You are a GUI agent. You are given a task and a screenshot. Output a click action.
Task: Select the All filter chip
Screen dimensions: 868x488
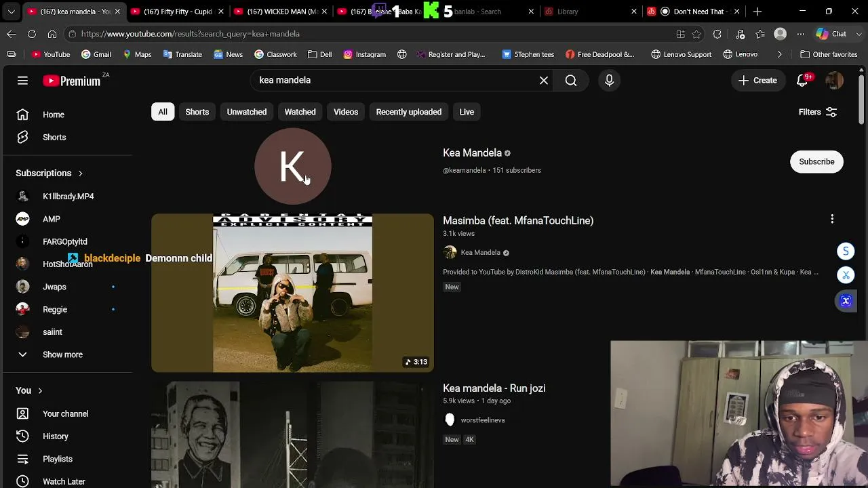[163, 112]
